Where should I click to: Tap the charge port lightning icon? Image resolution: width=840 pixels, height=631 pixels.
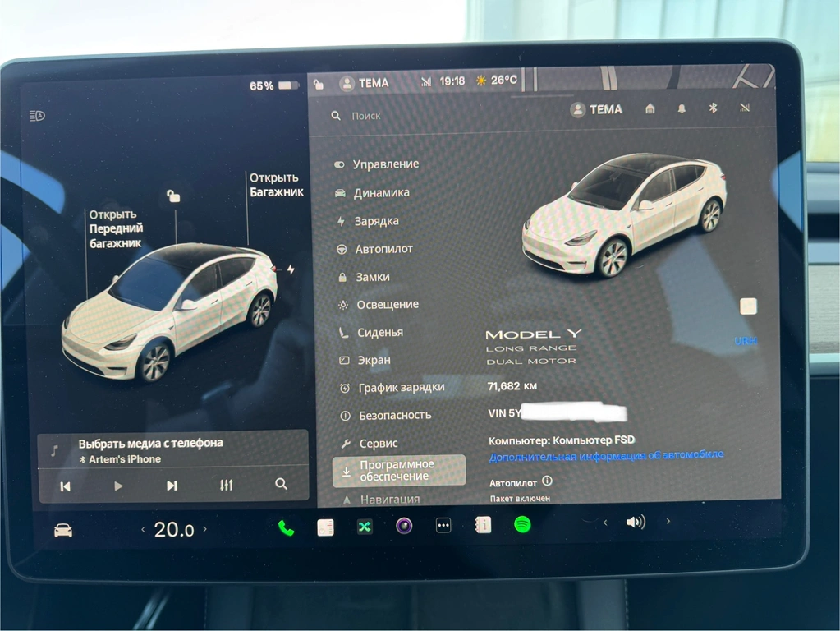point(291,269)
